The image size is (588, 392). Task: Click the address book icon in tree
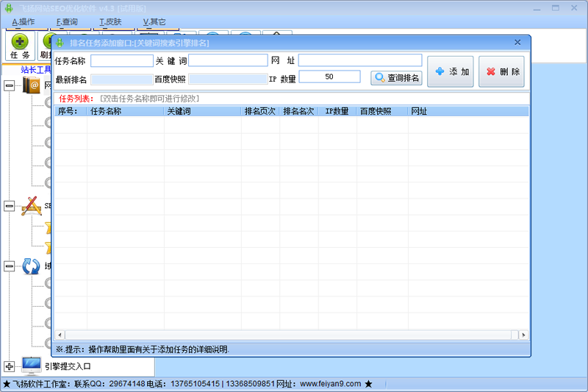(x=32, y=85)
